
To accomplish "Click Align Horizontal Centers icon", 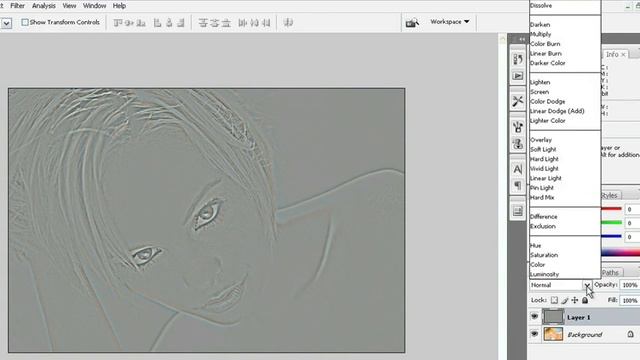I will point(169,23).
